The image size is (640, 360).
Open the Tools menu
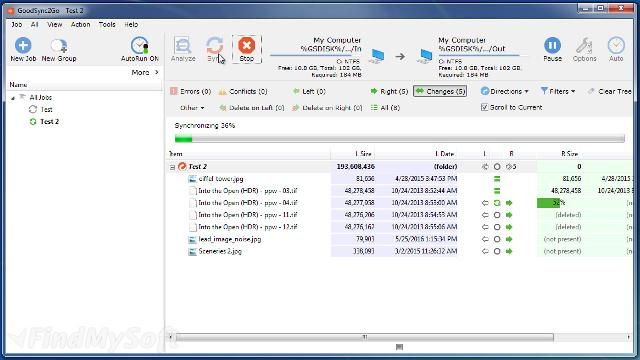(107, 24)
